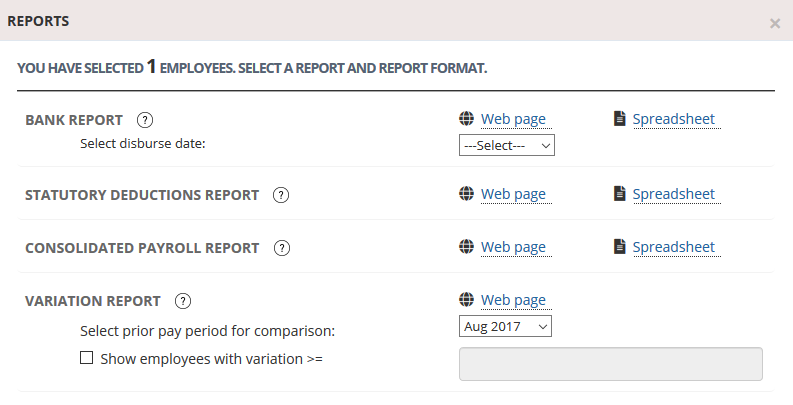This screenshot has width=793, height=405.
Task: Click Variation Report question mark icon
Action: point(183,301)
